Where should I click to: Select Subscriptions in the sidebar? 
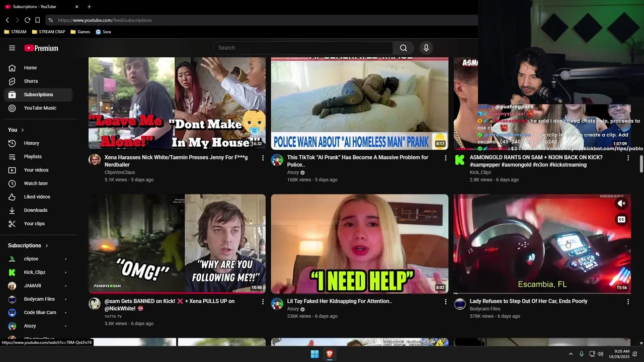tap(38, 95)
